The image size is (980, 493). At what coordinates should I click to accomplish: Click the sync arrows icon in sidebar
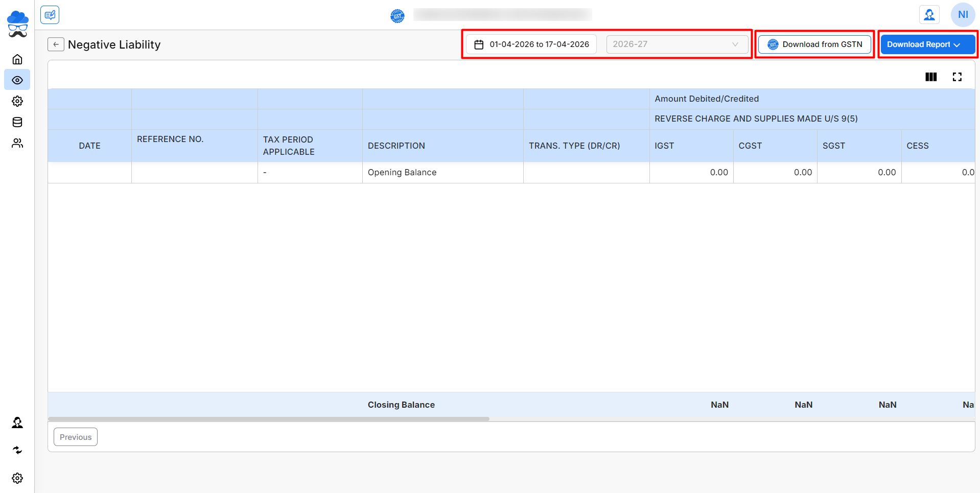(x=17, y=450)
